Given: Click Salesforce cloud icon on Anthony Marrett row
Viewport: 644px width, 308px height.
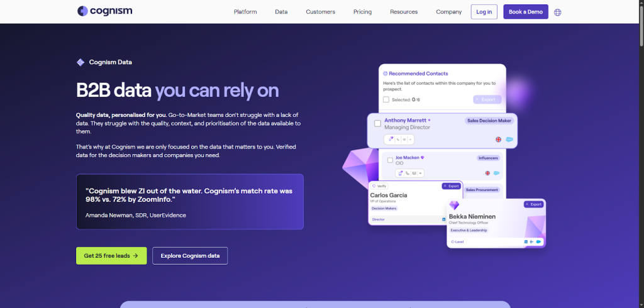Looking at the screenshot, I should coord(508,140).
